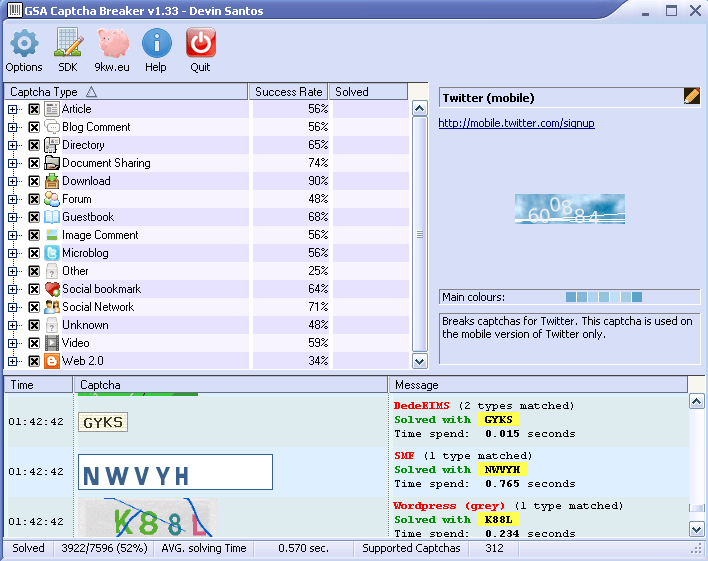Screen dimensions: 708x561
Task: Select the Image Comment picture icon
Action: point(52,235)
